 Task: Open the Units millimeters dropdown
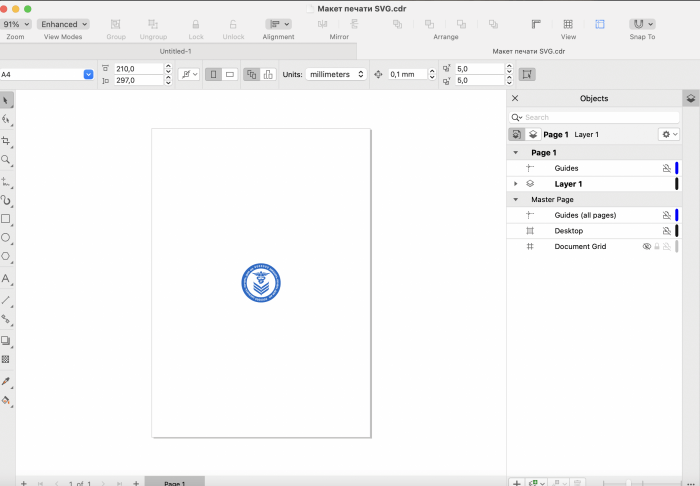336,75
